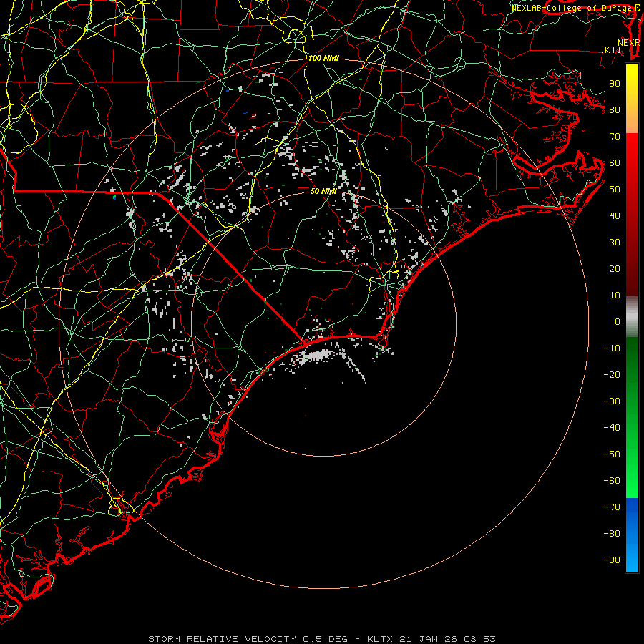Screen dimensions: 644x644
Task: Click the NEXLAB-College of DuPage label
Action: click(x=575, y=8)
